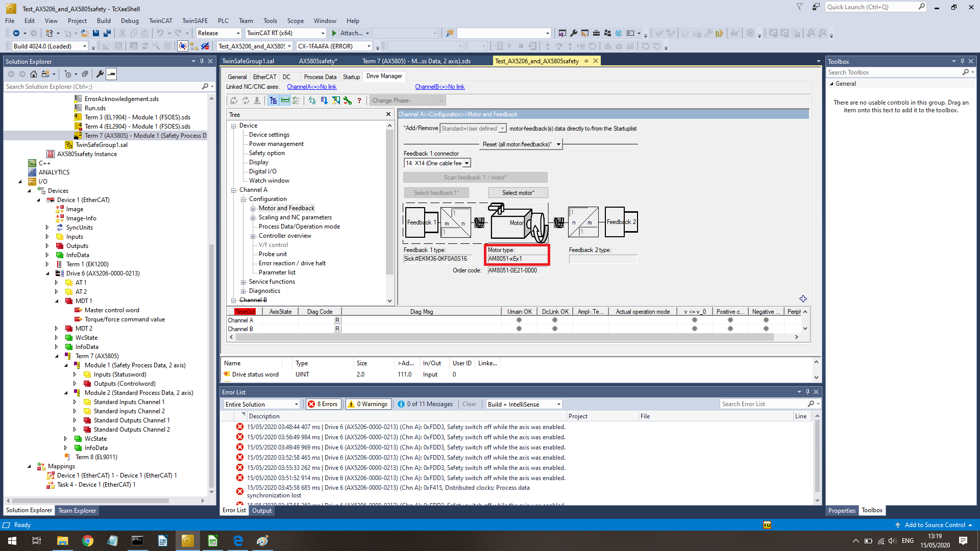Click the Select motor button
Screen dimensions: 980x551
pos(518,192)
